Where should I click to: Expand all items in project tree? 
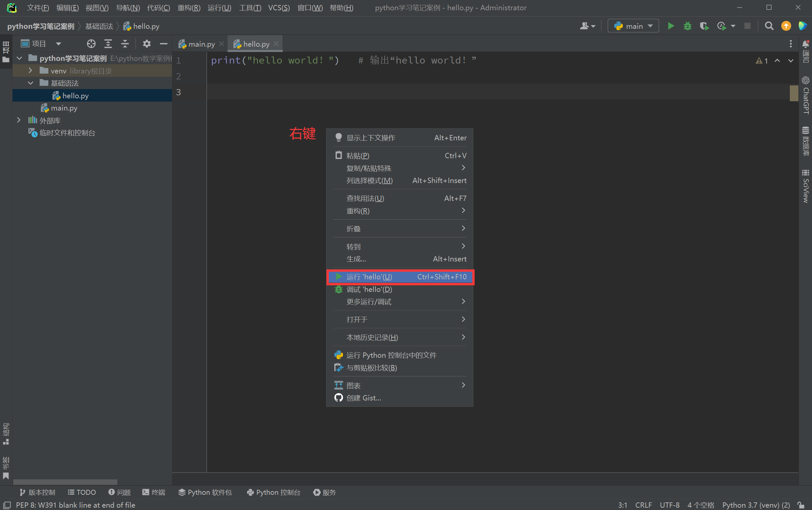pyautogui.click(x=108, y=44)
